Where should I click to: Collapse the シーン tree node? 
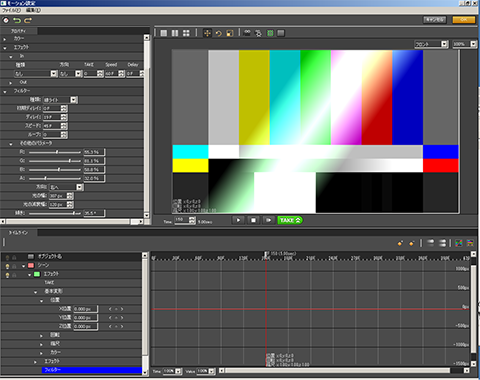click(23, 266)
